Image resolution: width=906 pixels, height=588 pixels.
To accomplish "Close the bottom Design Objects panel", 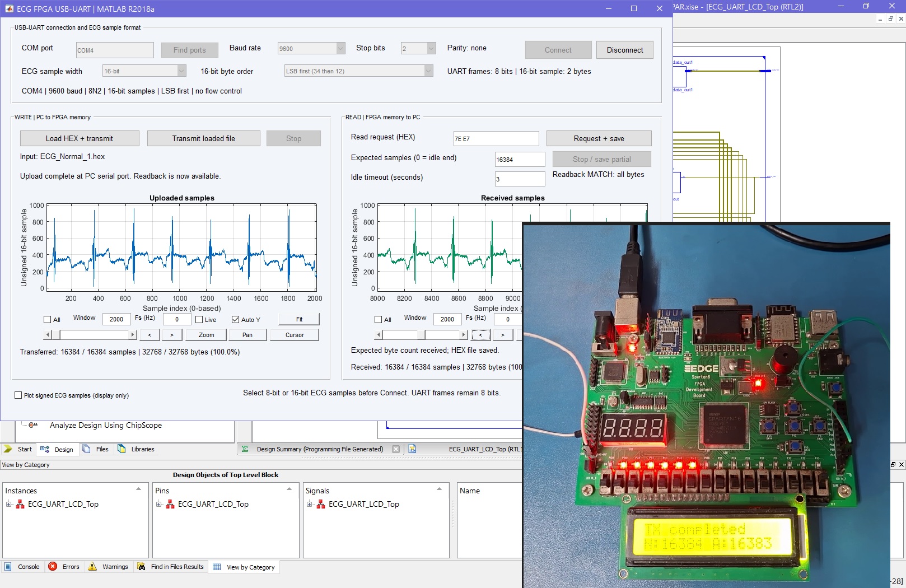I will (x=902, y=464).
